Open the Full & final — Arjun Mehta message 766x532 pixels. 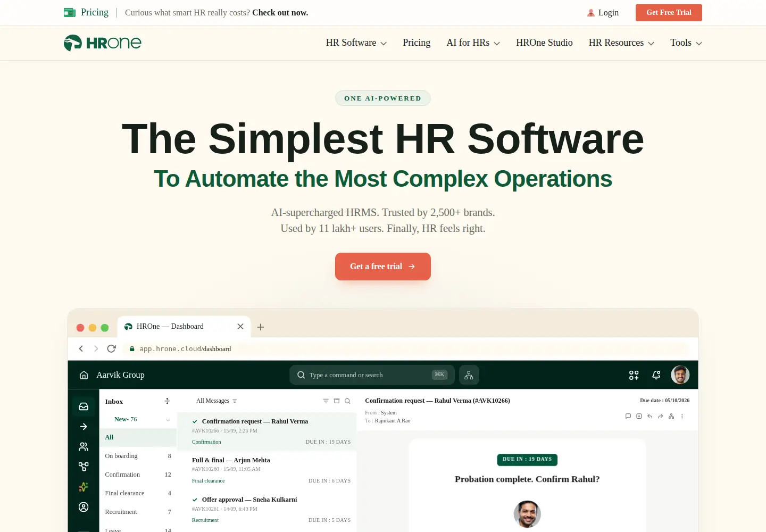click(267, 470)
